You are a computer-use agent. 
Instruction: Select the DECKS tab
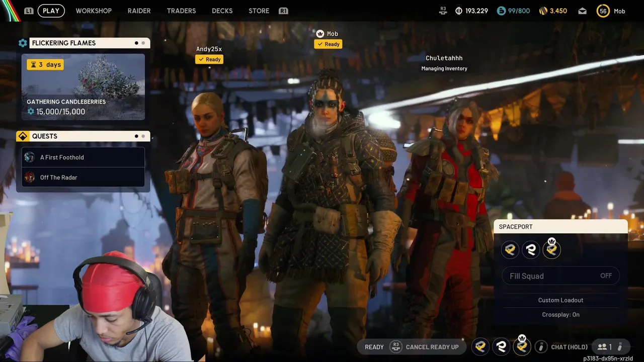tap(222, 11)
